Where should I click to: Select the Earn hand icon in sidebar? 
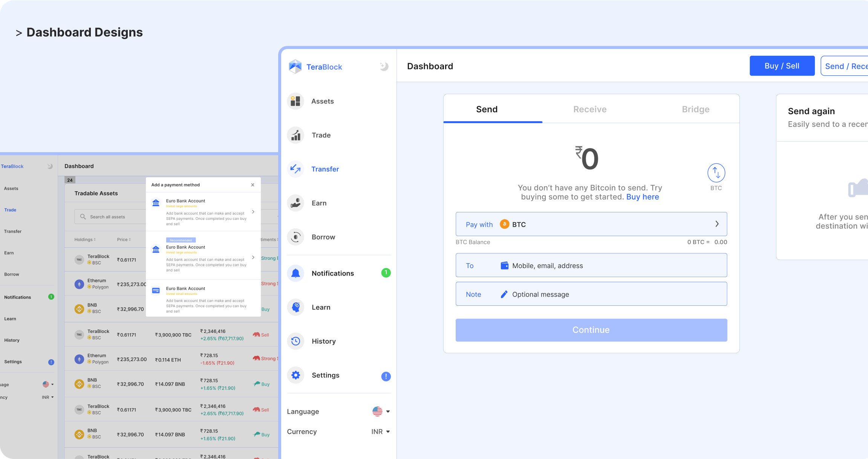point(295,203)
